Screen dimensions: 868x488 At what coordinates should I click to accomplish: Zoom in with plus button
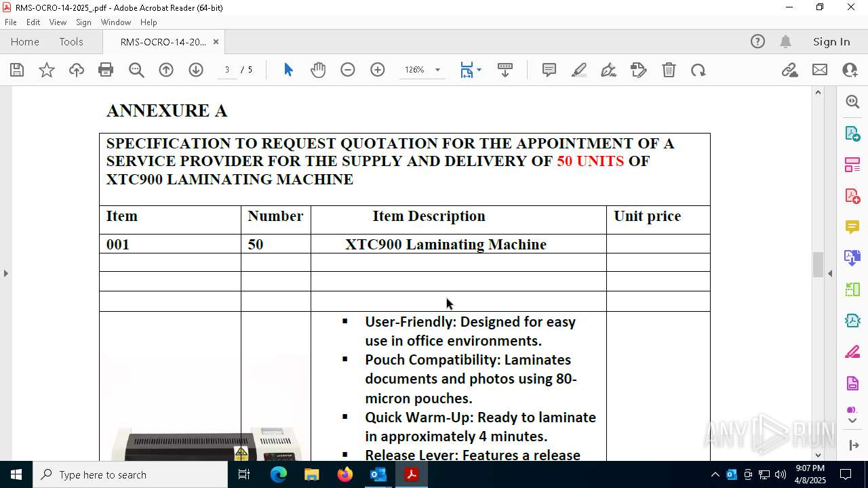coord(378,70)
